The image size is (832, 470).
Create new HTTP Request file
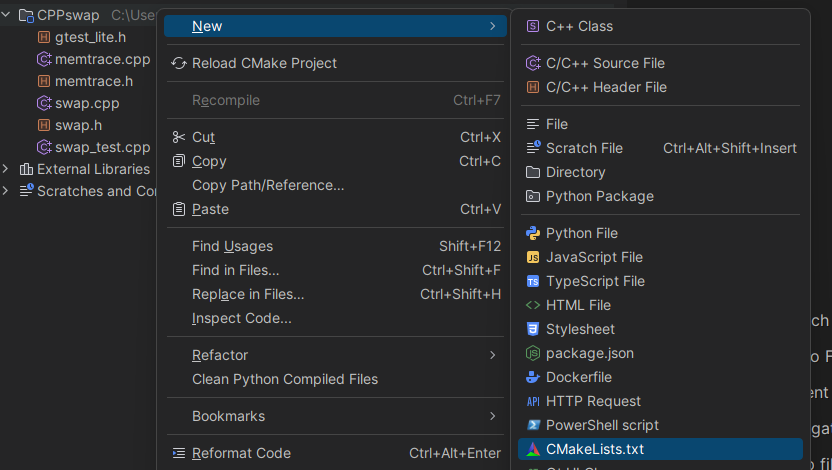[x=593, y=401]
